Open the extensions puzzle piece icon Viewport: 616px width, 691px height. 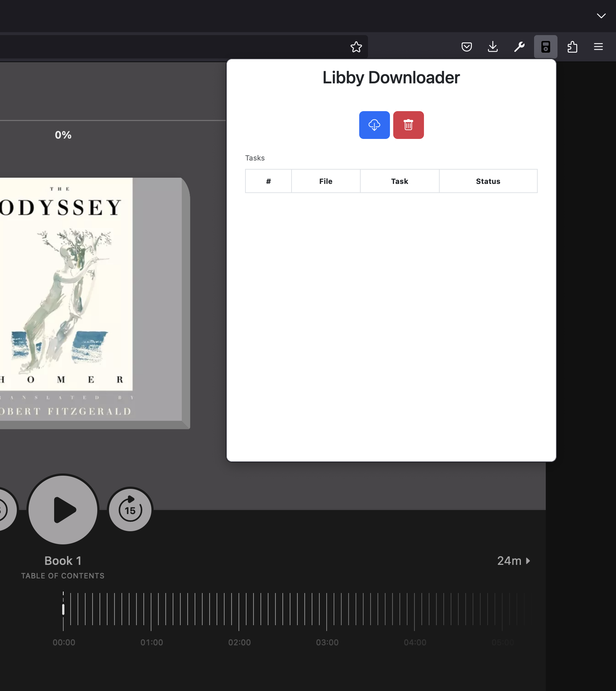572,47
